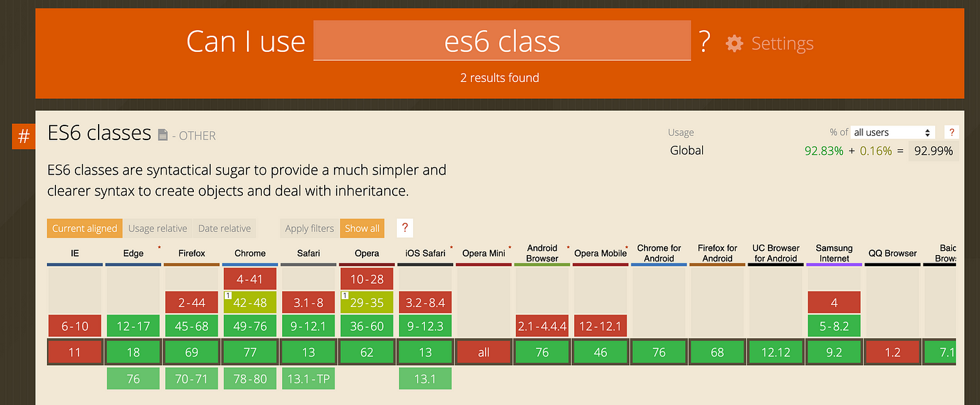980x405 pixels.
Task: Select the Current aligned view
Action: click(85, 228)
